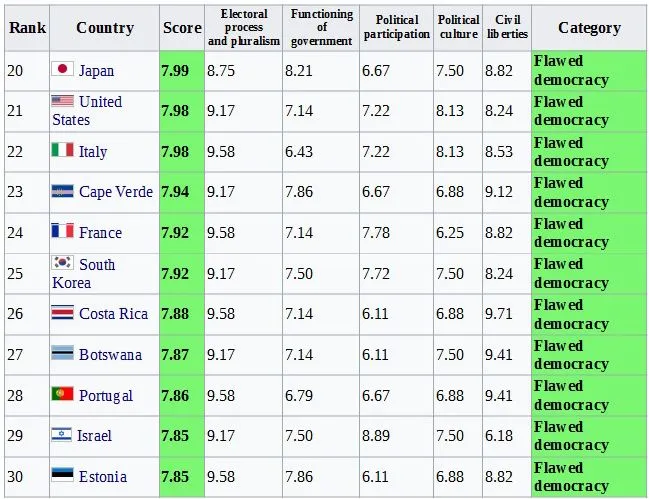Click the Estonia flag icon
The width and height of the screenshot is (649, 499).
pyautogui.click(x=63, y=476)
